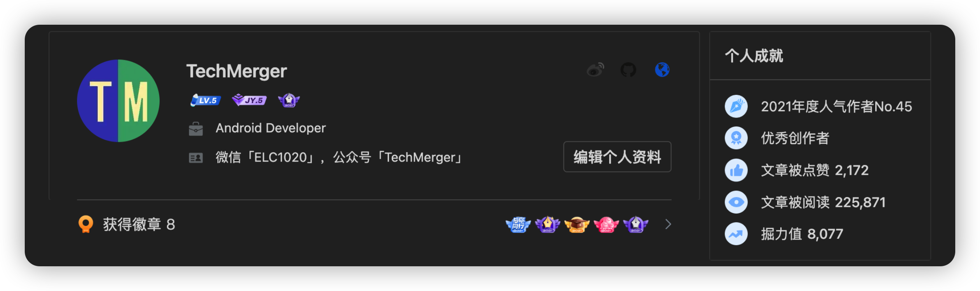Click the 2021 pen badge beside JY.5
Screen dimensions: 980x291
click(x=289, y=100)
